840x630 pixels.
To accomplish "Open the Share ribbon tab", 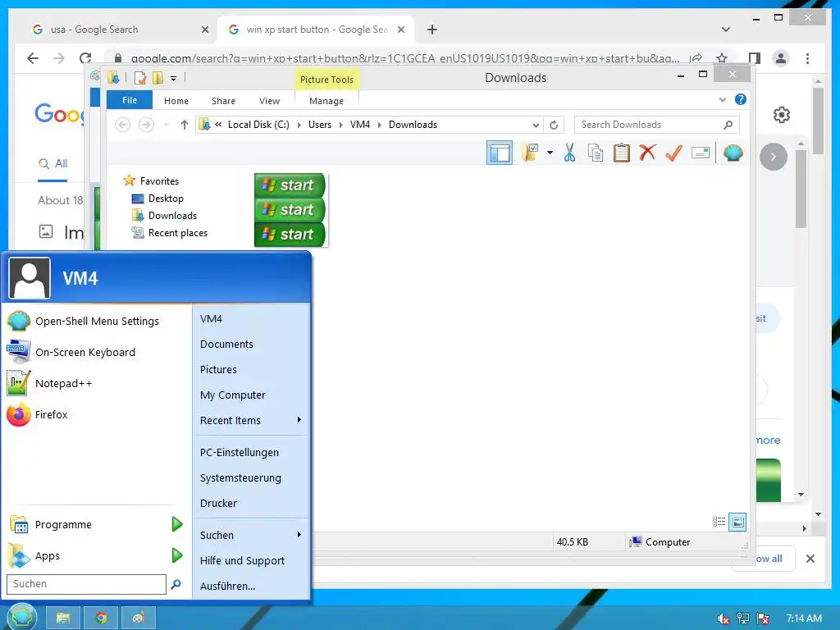I will click(x=223, y=101).
